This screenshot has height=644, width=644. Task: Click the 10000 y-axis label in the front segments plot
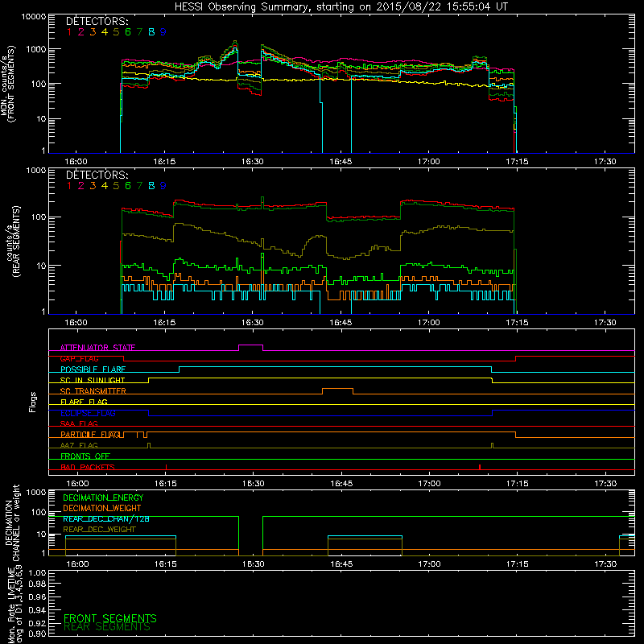pos(34,16)
